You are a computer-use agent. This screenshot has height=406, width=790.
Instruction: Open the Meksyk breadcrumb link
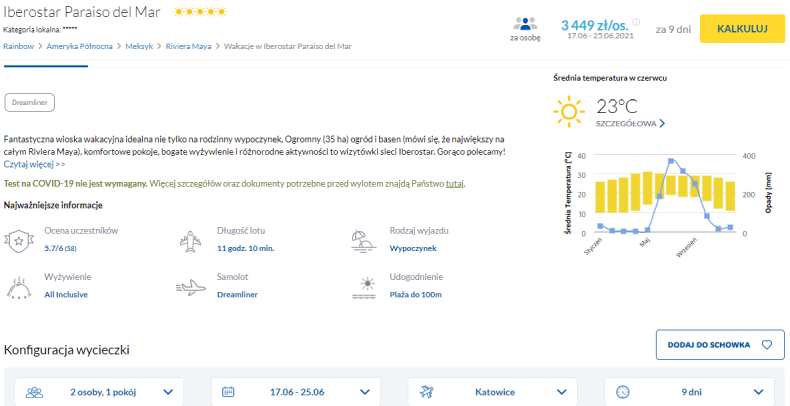139,46
